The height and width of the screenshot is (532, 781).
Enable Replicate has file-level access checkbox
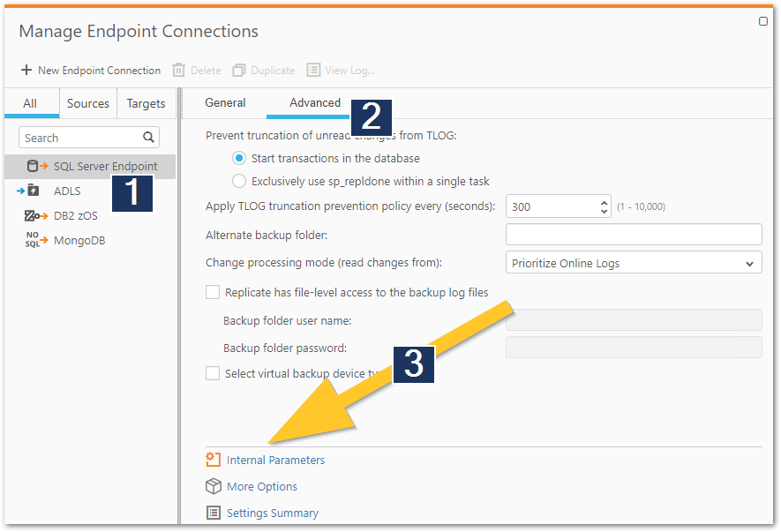pyautogui.click(x=213, y=292)
